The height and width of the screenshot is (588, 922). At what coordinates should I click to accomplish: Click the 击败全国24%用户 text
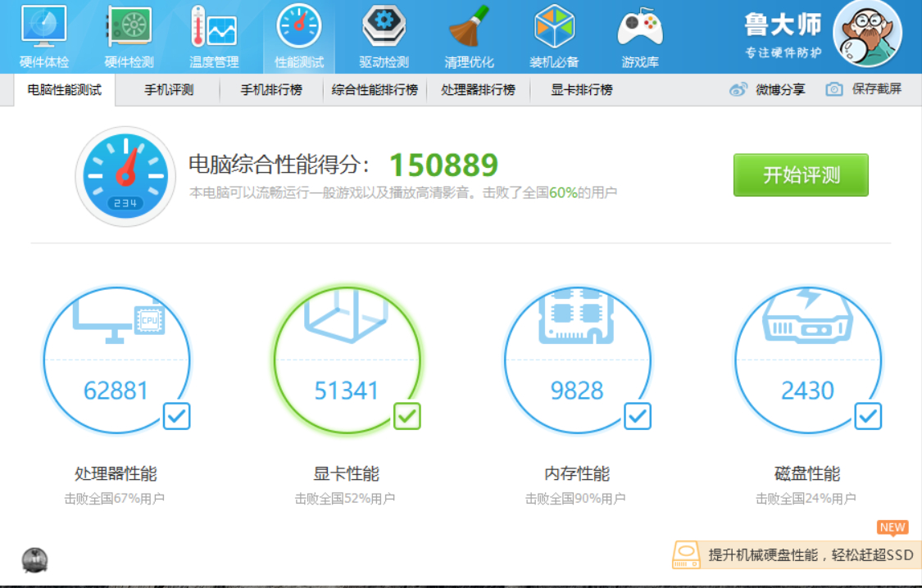point(806,499)
